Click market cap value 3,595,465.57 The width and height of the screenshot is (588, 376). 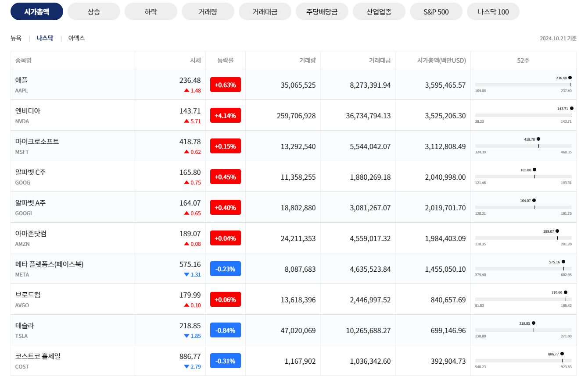tap(445, 85)
